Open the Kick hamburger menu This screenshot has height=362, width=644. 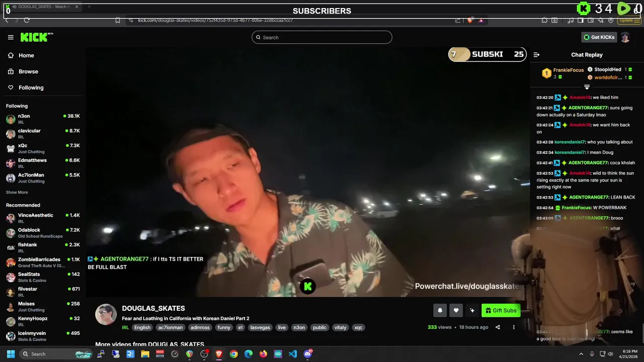[11, 37]
